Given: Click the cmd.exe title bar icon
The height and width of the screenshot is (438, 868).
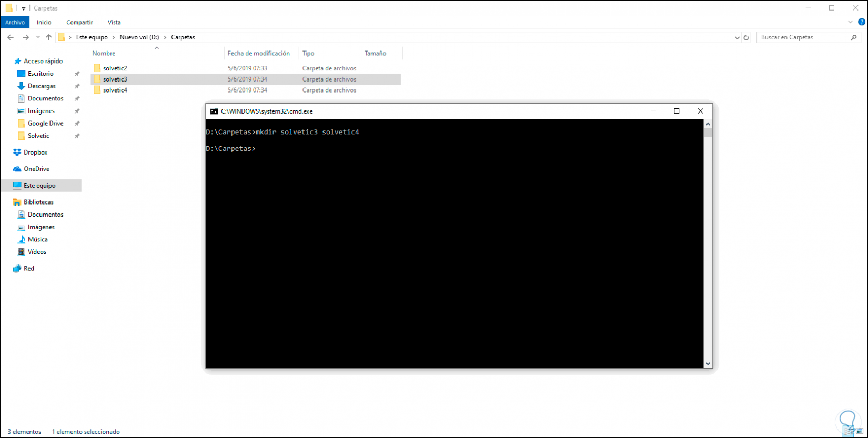Looking at the screenshot, I should coord(214,111).
